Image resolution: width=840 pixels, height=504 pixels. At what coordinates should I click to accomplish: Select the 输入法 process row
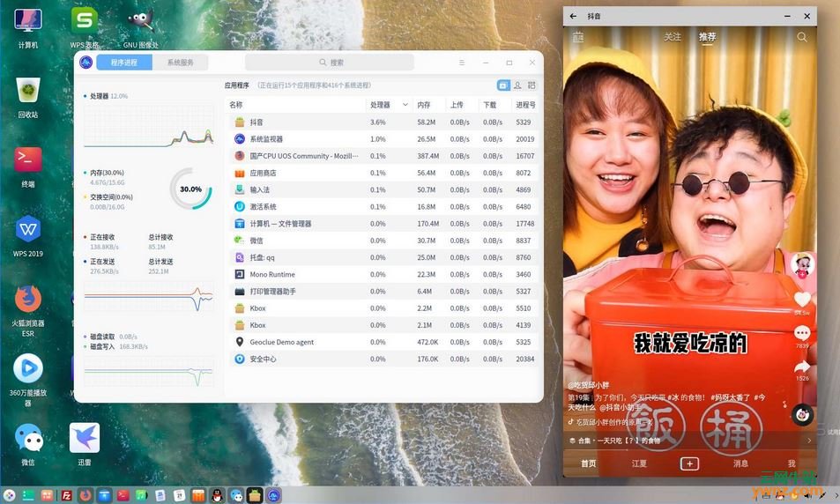click(383, 189)
